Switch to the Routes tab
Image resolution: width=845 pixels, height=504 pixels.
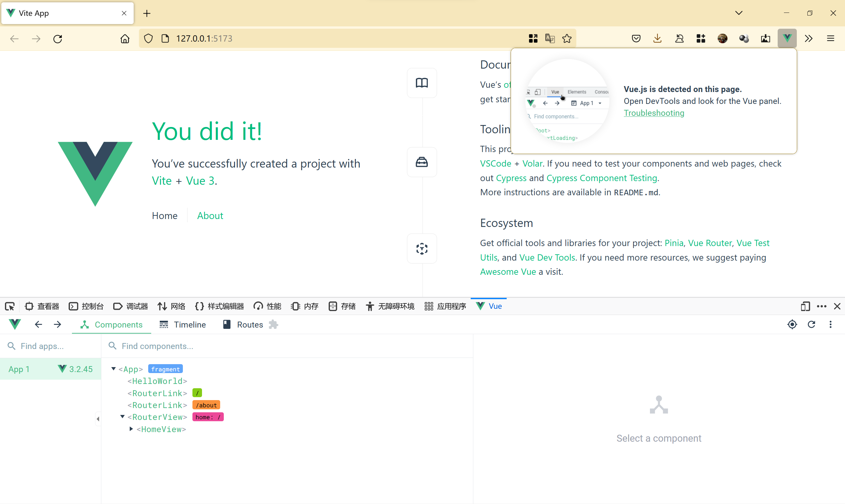pyautogui.click(x=243, y=324)
